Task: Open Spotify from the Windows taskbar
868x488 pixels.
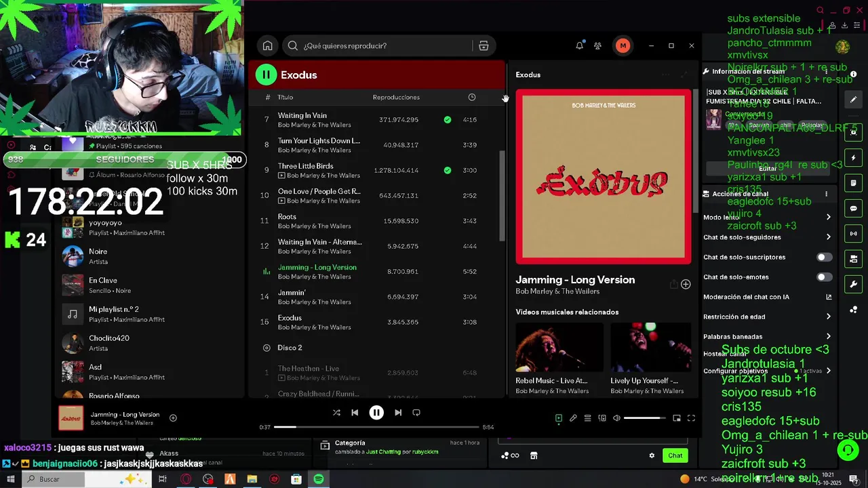Action: pyautogui.click(x=319, y=479)
